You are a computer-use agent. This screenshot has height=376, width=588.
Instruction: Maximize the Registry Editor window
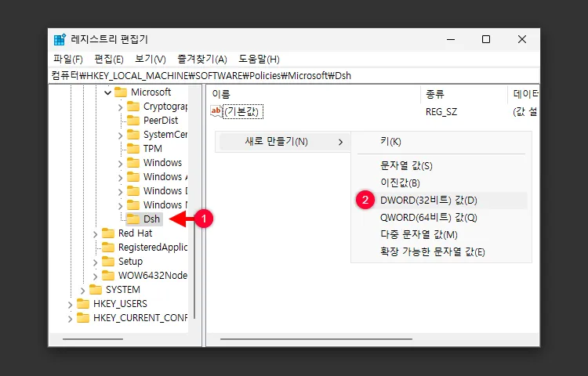486,39
